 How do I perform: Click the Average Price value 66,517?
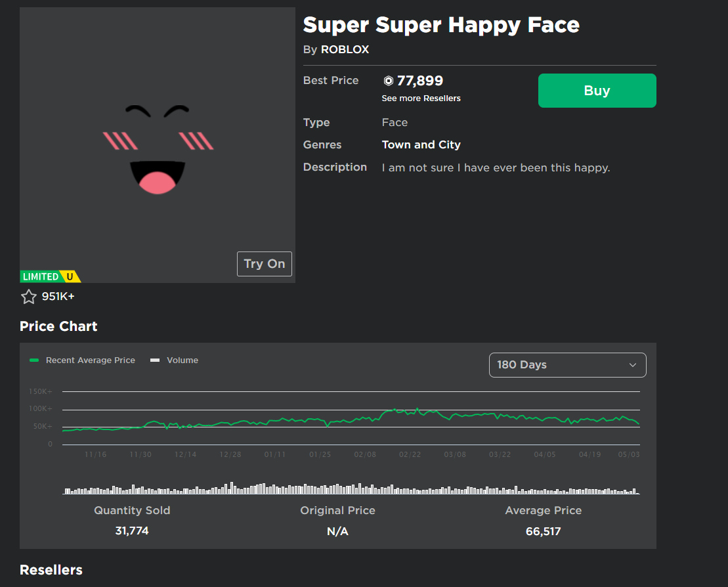point(544,531)
